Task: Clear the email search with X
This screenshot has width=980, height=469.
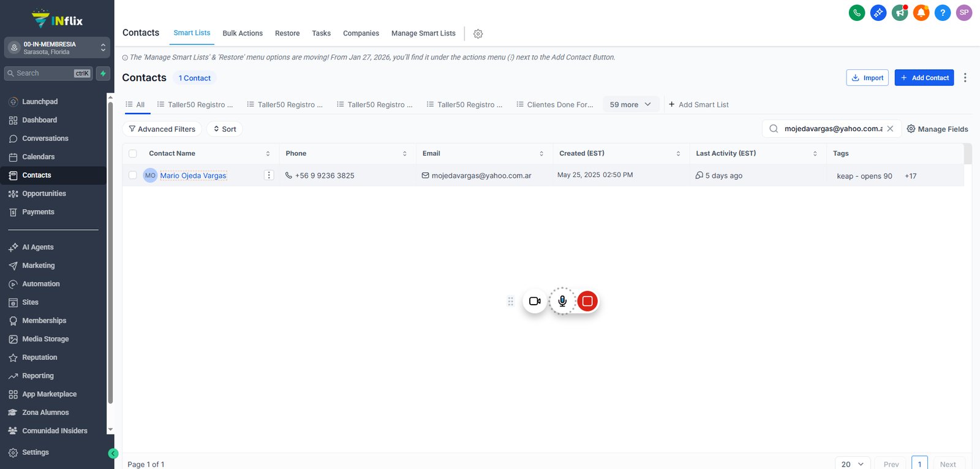Action: 890,129
